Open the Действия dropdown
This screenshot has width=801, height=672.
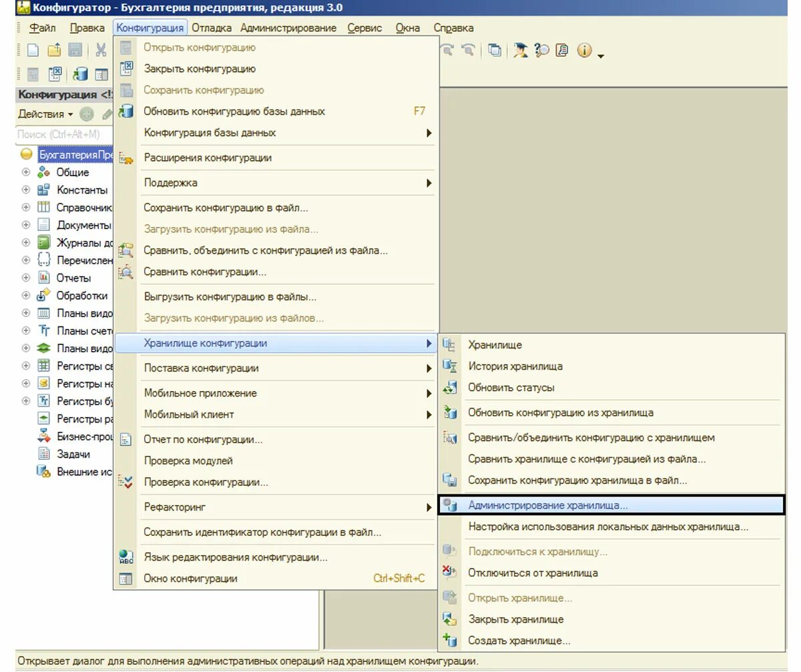point(45,114)
